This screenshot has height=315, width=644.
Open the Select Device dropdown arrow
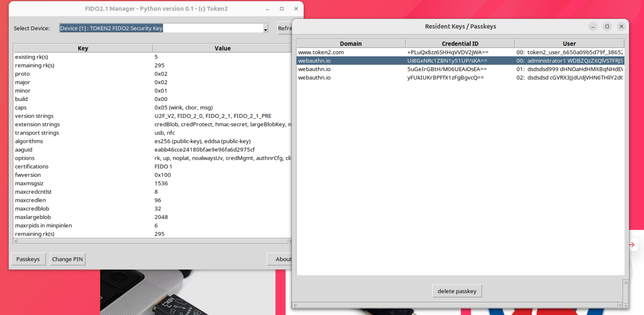coord(265,28)
